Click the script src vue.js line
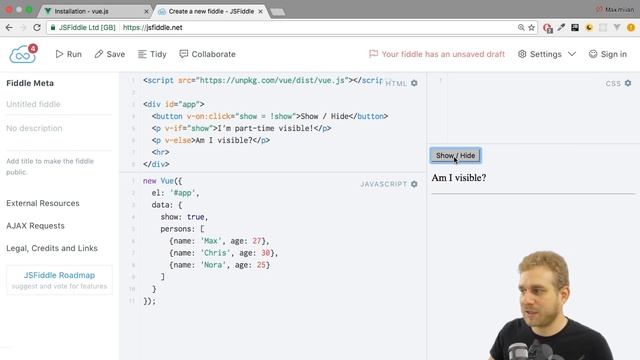 [x=262, y=80]
